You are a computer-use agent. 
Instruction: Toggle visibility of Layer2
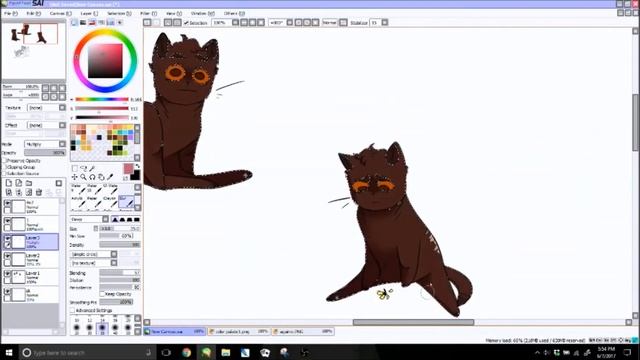pos(7,256)
